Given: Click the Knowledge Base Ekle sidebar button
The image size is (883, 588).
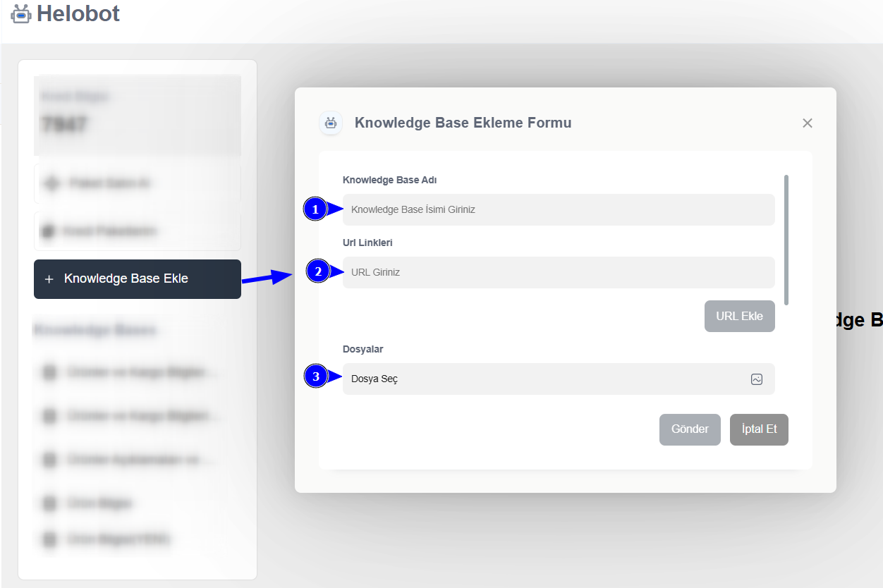Looking at the screenshot, I should tap(138, 279).
